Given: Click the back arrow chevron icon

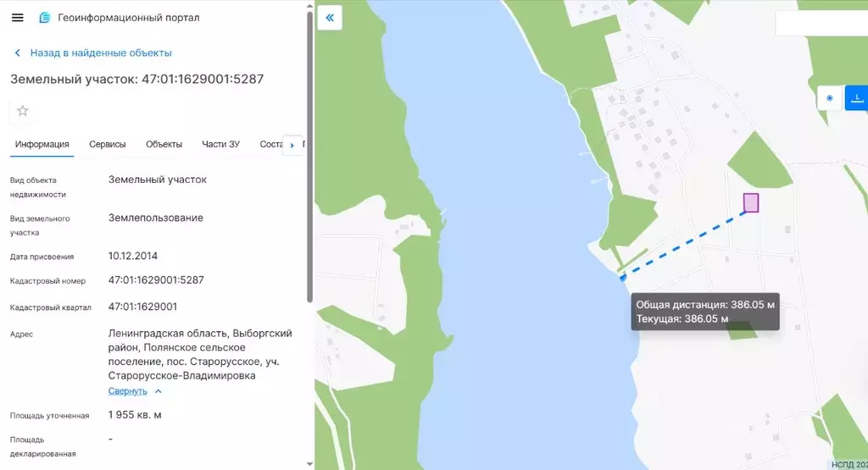Looking at the screenshot, I should click(17, 53).
